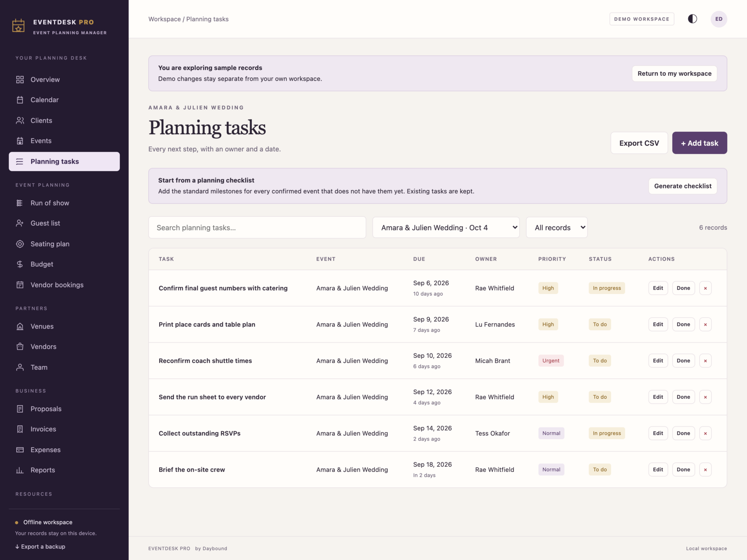Select the Planning tasks sidebar item
The width and height of the screenshot is (747, 560).
pos(64,161)
